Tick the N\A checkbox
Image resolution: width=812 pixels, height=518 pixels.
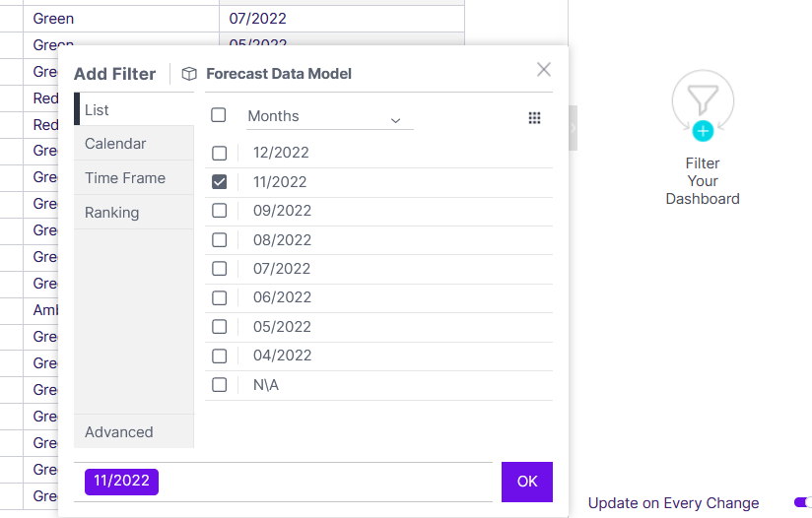tap(220, 385)
